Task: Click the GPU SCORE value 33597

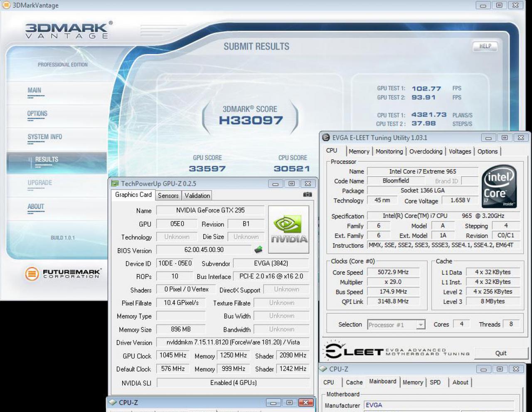Action: pos(207,169)
